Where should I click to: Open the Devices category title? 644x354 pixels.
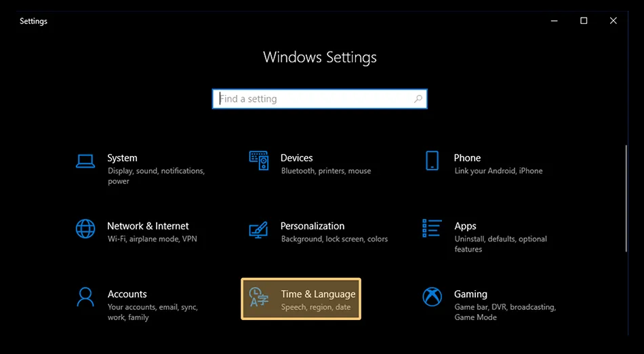296,158
